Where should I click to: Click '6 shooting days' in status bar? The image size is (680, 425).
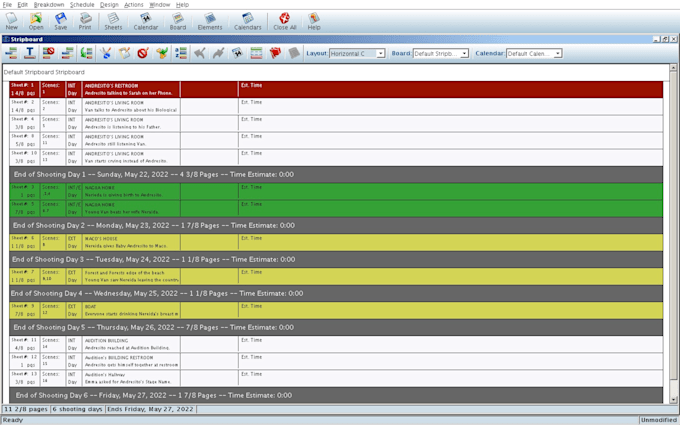(78, 409)
